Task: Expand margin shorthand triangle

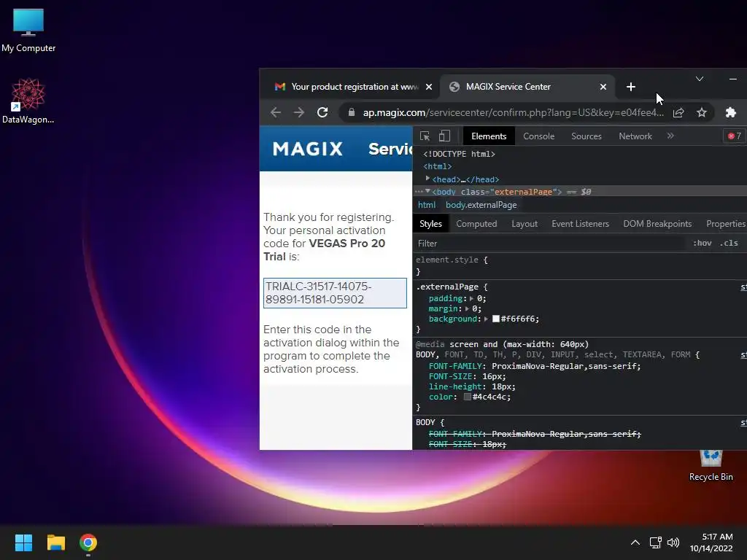Action: click(467, 308)
